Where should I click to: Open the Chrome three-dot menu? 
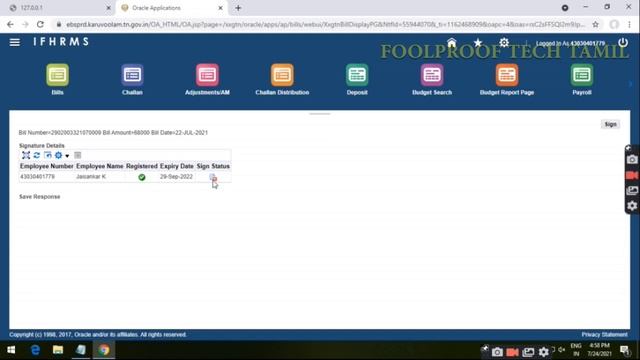coord(629,24)
